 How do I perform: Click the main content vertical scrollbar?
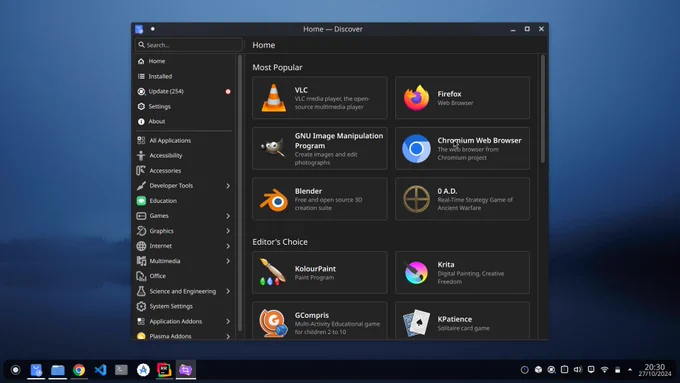click(543, 108)
